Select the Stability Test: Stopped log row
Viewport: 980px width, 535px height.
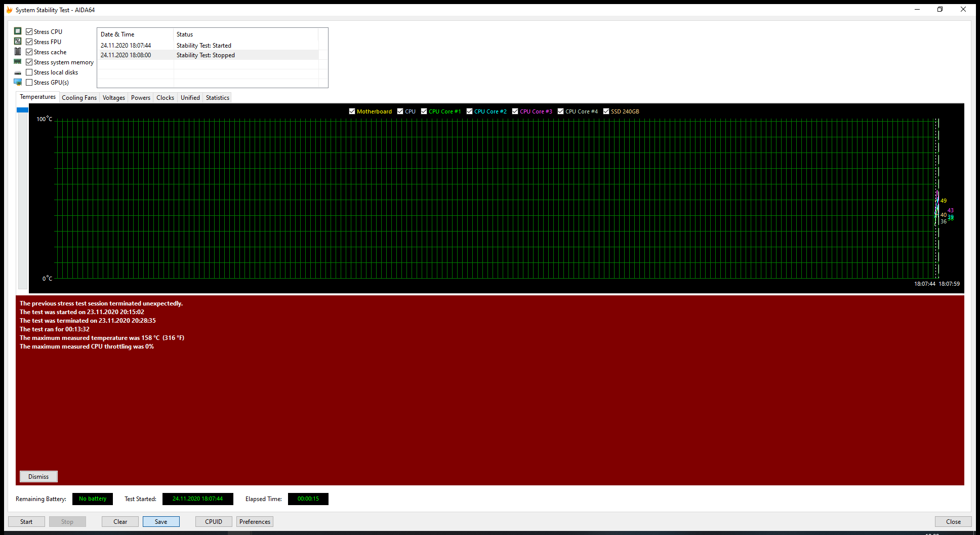[208, 55]
